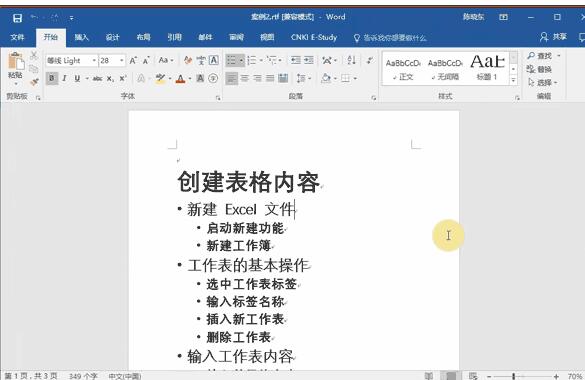Click the Clear All Formatting eraser icon

point(188,60)
